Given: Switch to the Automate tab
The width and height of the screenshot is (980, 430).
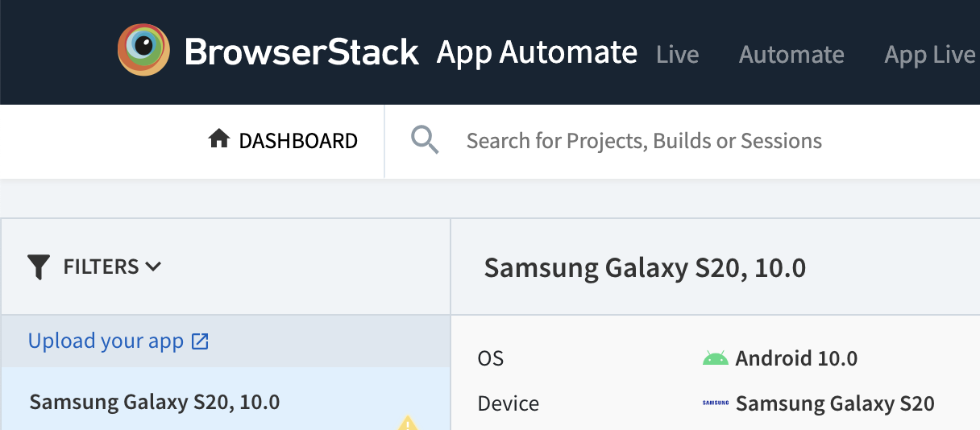Looking at the screenshot, I should click(791, 55).
